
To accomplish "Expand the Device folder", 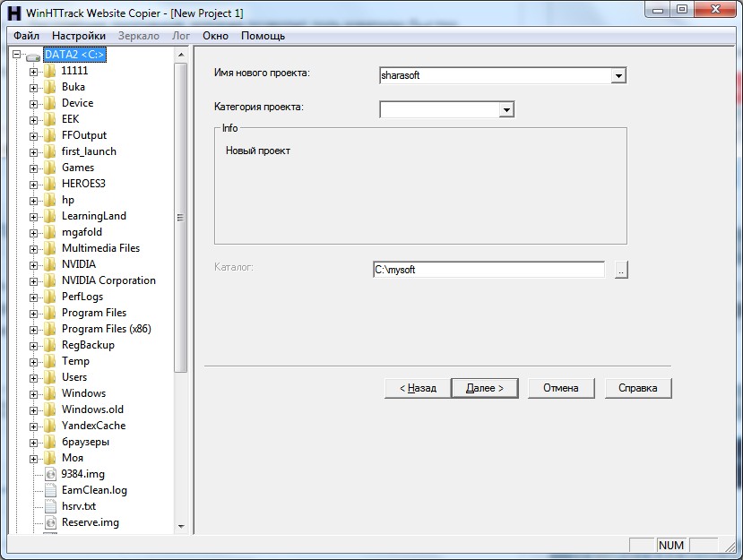I will (33, 104).
